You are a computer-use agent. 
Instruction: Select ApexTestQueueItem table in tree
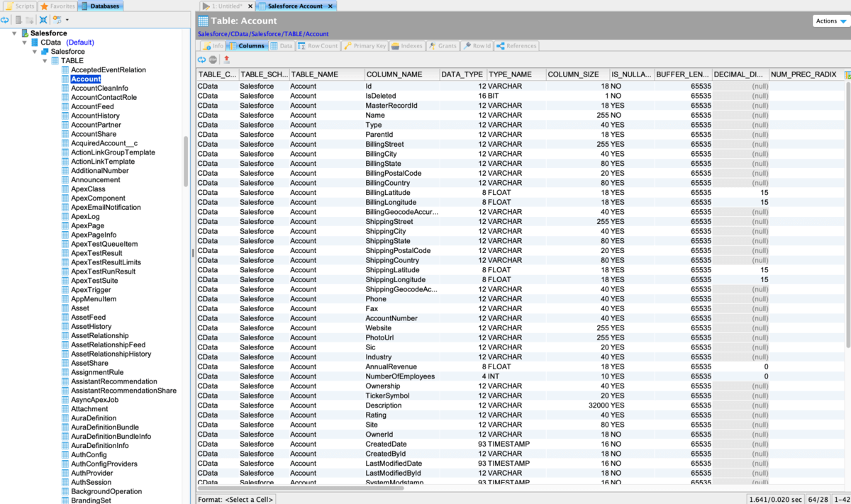point(104,245)
